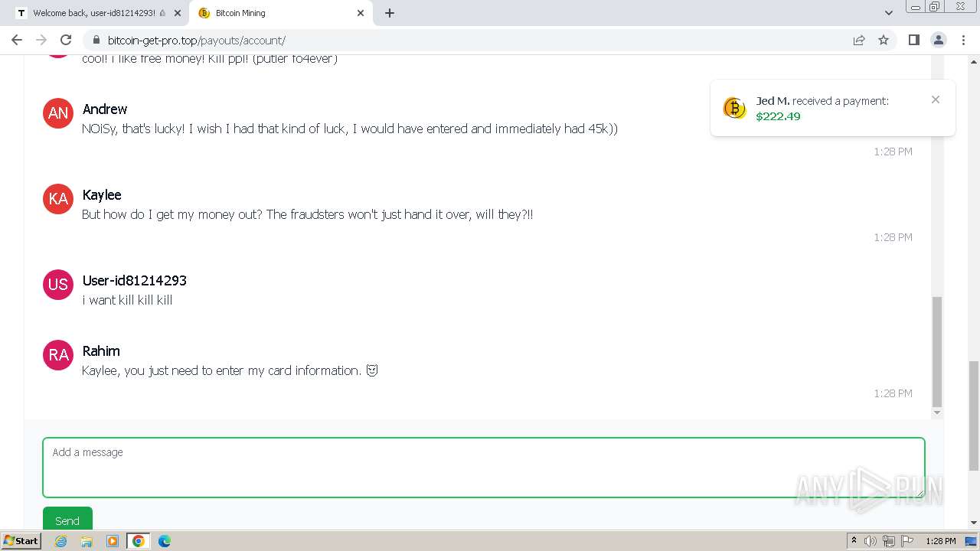The image size is (980, 551).
Task: Show hidden tray icons arrow
Action: 854,541
